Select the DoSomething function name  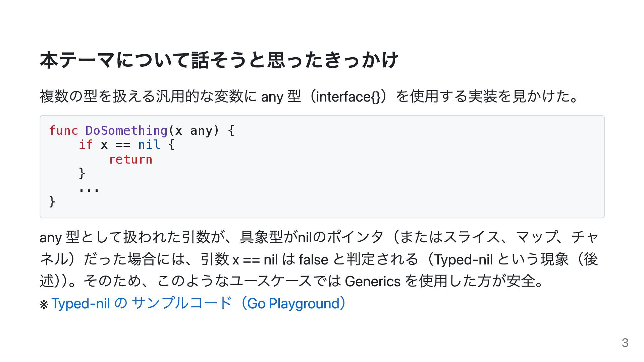coord(126,130)
